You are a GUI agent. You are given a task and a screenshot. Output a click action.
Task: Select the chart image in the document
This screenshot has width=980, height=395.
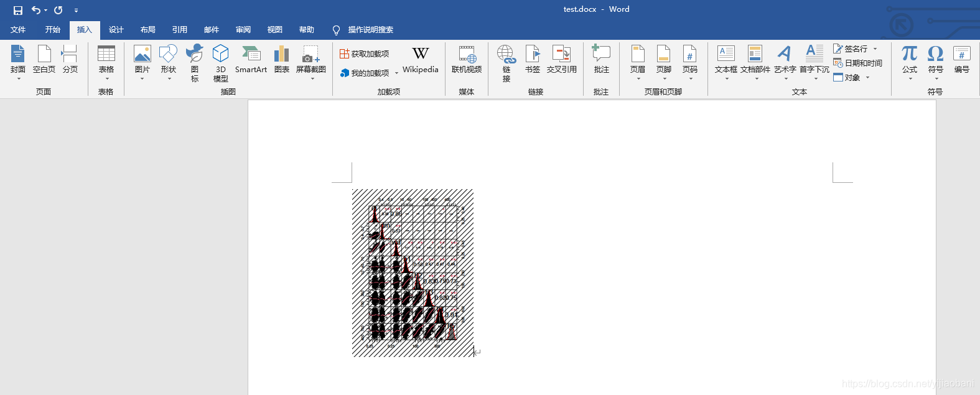(x=413, y=273)
